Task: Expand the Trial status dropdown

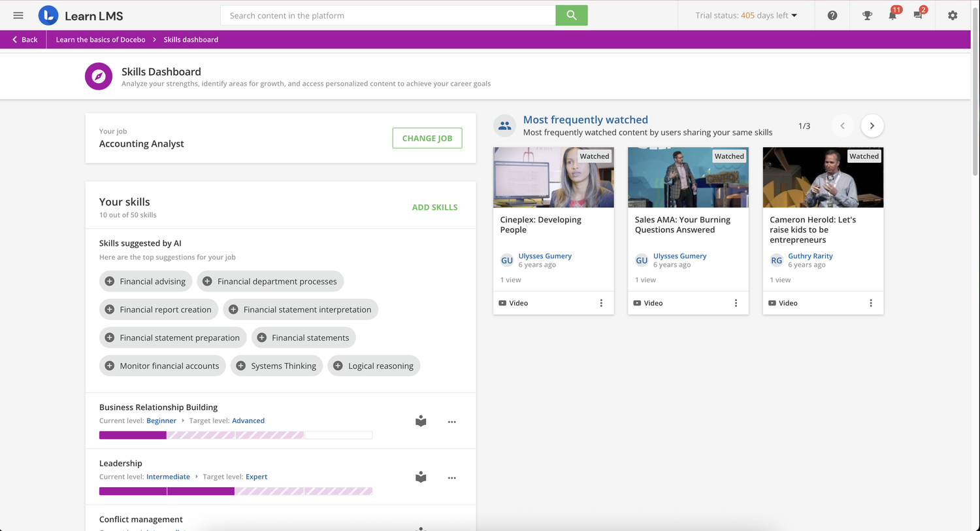Action: point(746,16)
